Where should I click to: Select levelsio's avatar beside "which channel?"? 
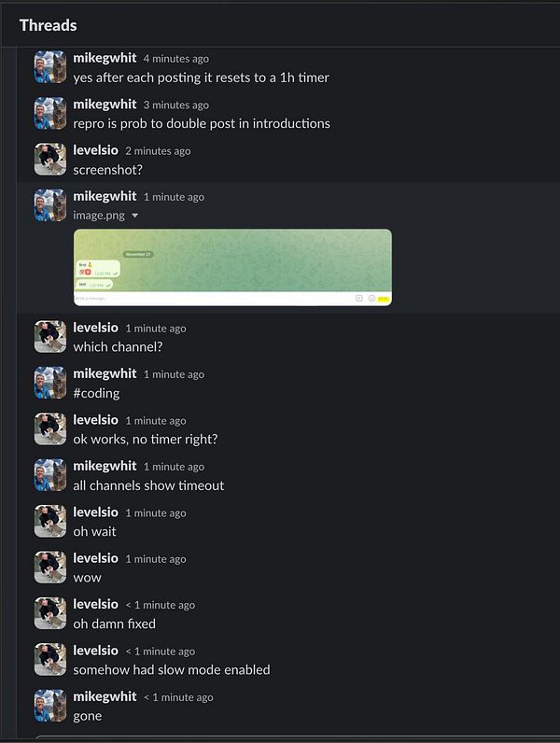tap(50, 337)
